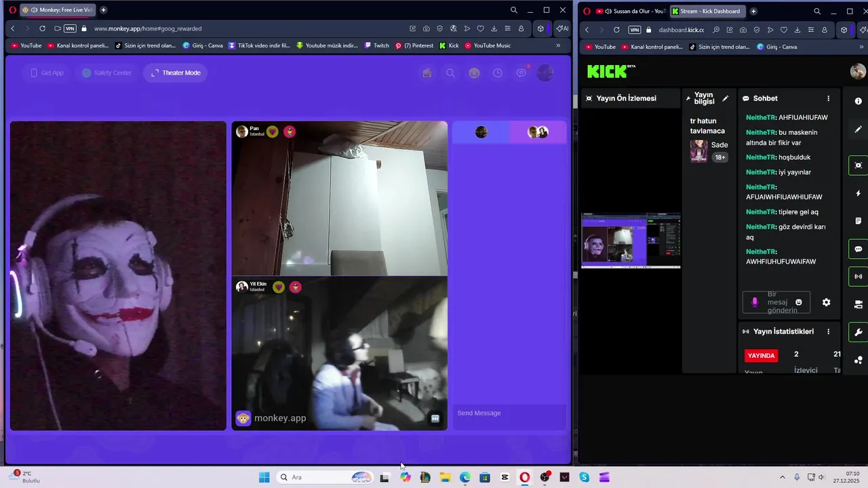This screenshot has height=488, width=868.
Task: Enable Theater Mode
Action: [x=176, y=73]
